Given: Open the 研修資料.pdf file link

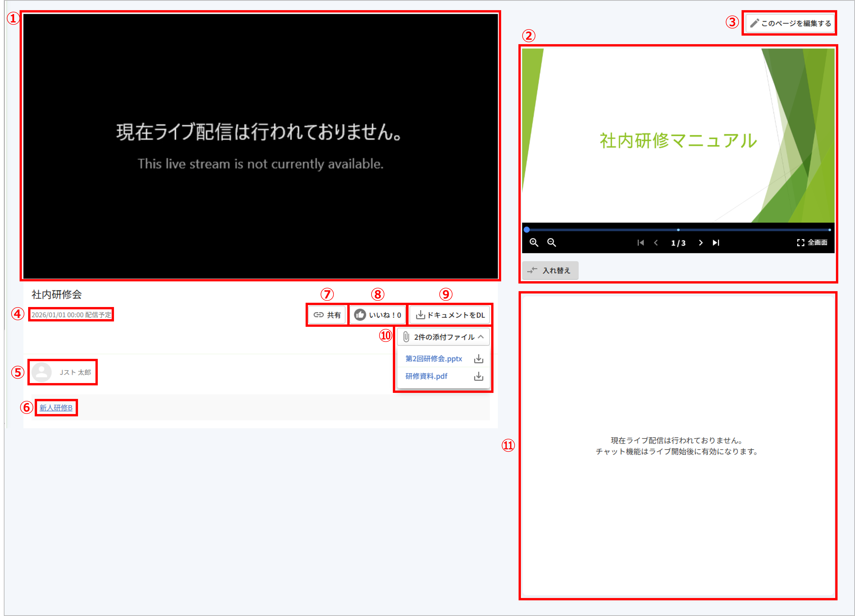Looking at the screenshot, I should pos(426,376).
